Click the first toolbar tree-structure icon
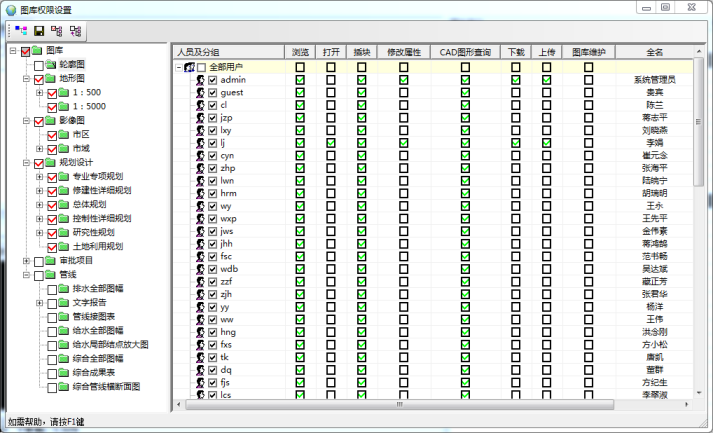Screen dimensions: 713x433 point(21,31)
